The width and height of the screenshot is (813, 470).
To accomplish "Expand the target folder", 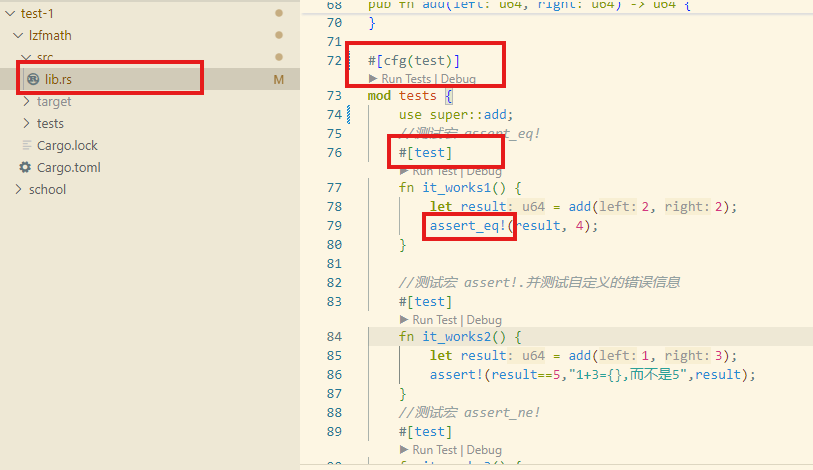I will [26, 101].
